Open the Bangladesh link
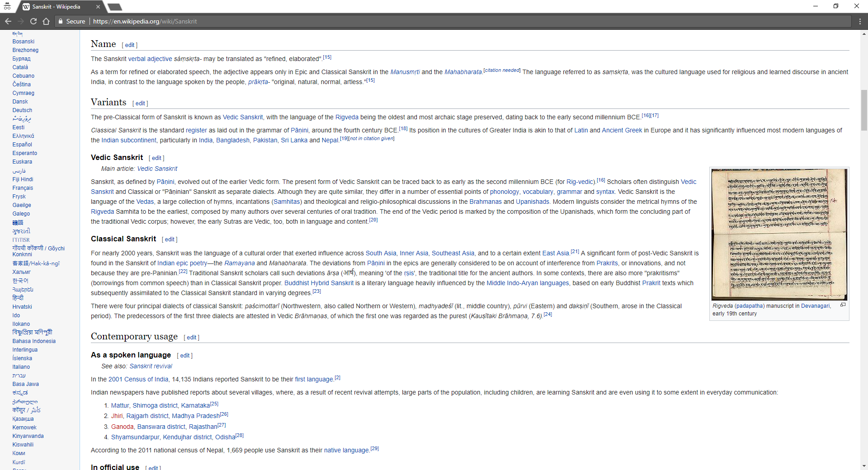Screen dimensions: 868x470 pos(233,140)
